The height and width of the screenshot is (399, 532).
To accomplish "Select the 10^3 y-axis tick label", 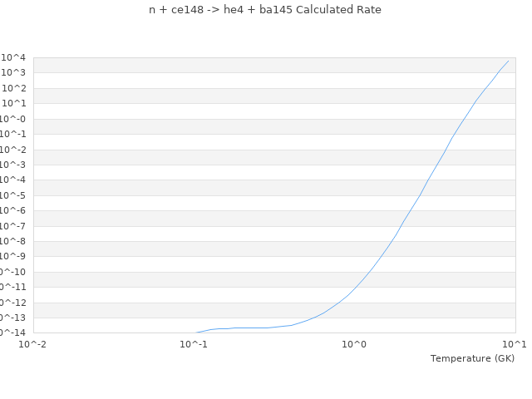I will coord(15,73).
